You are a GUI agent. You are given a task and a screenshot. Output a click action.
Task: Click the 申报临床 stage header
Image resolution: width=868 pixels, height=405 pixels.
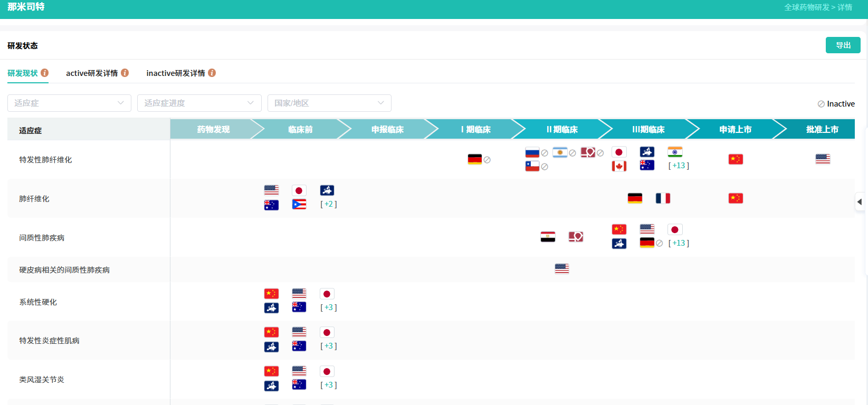point(388,129)
